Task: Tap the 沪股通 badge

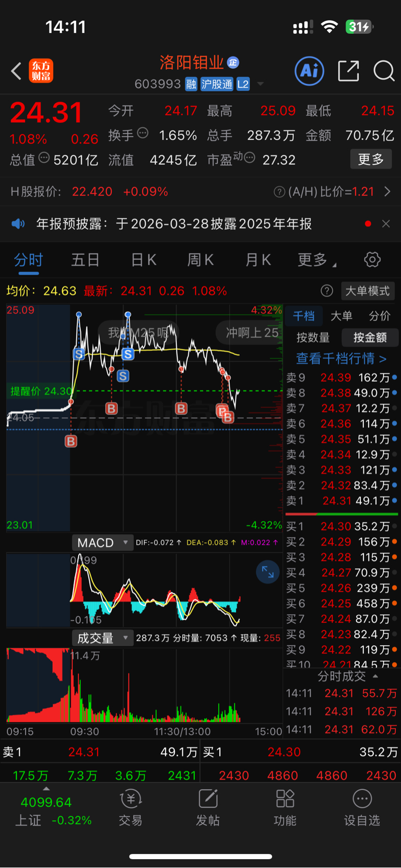Action: point(217,84)
